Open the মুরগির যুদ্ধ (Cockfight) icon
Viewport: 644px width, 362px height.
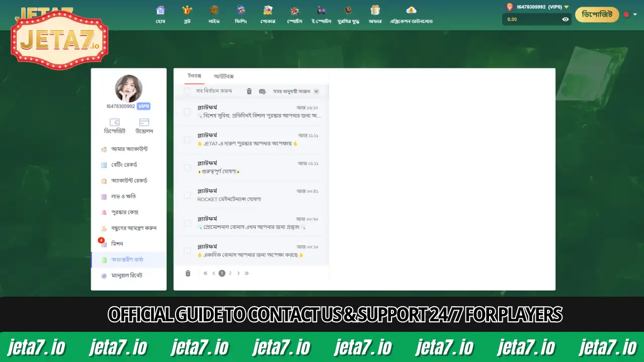(x=348, y=10)
